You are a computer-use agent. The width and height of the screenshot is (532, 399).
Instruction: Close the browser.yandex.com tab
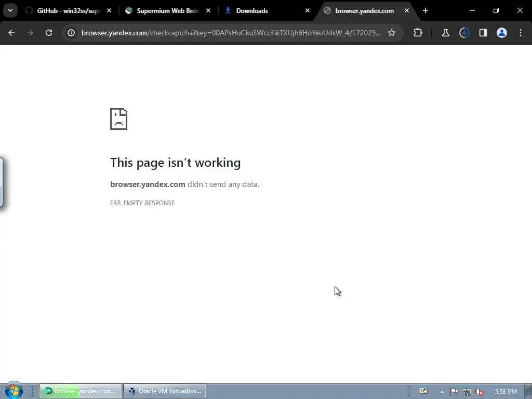pos(406,11)
